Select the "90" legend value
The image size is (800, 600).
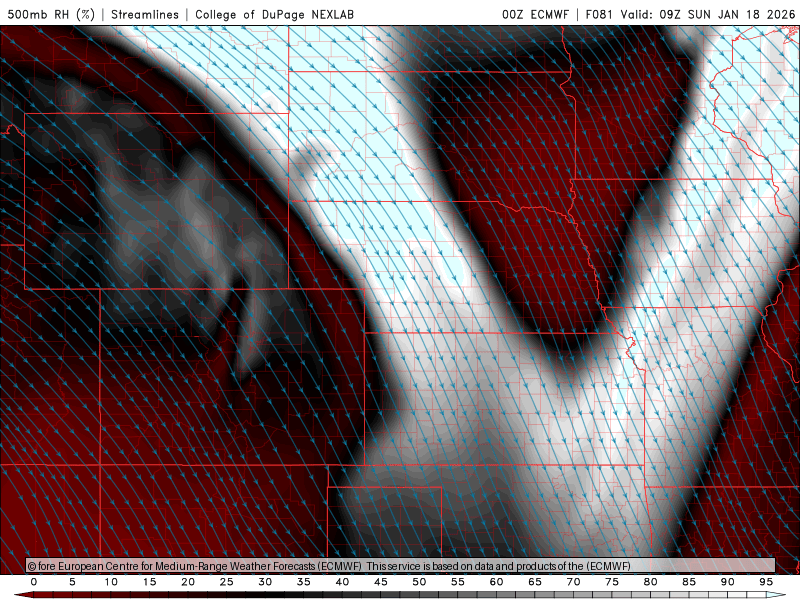(x=727, y=582)
